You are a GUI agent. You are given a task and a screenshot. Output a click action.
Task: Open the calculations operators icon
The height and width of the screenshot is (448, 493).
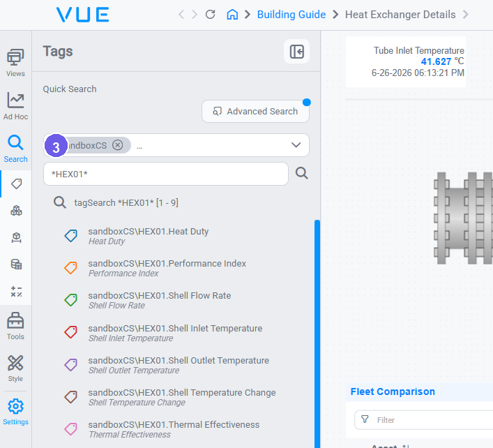pyautogui.click(x=16, y=292)
